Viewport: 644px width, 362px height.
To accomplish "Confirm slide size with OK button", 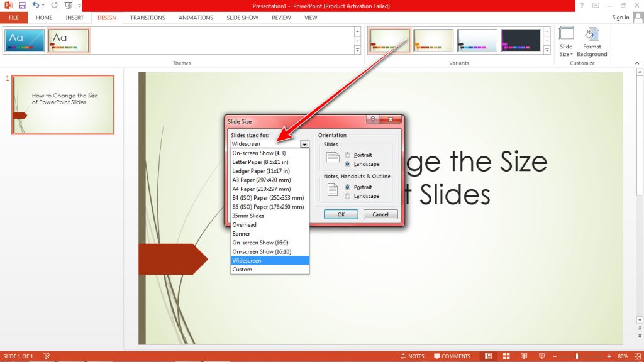I will 340,214.
